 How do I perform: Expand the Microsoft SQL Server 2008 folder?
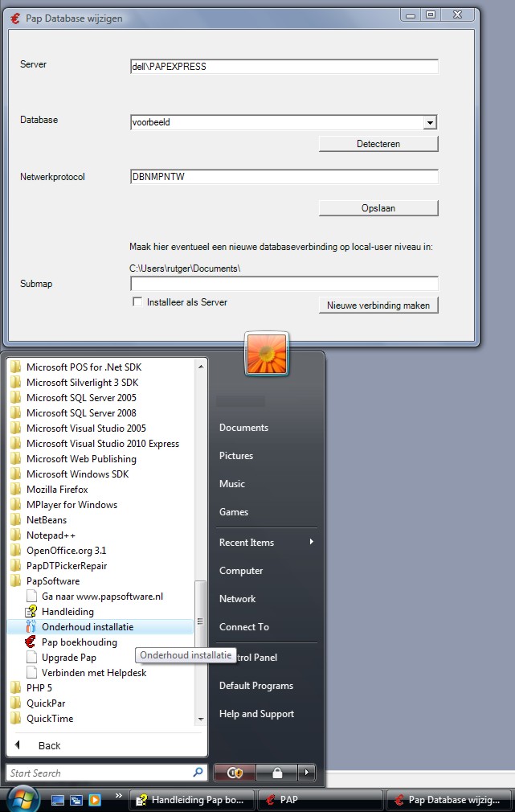click(81, 413)
